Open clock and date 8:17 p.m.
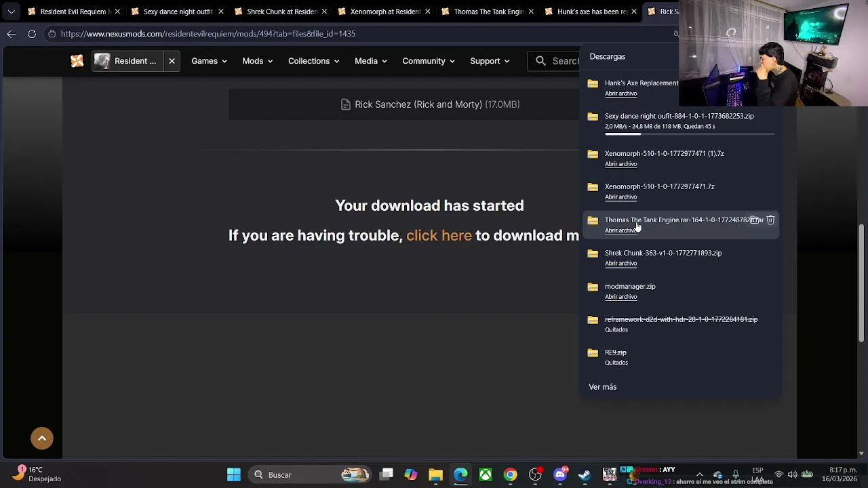Screen dimensions: 868x488 [840, 474]
